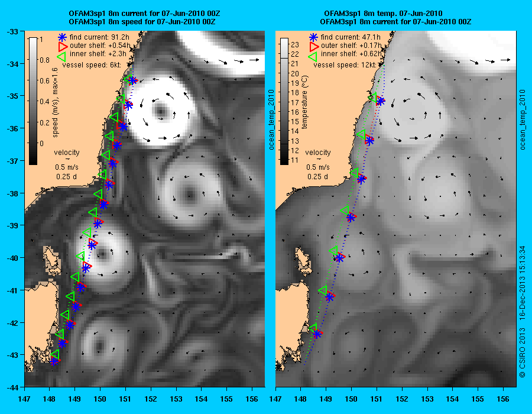532x414 pixels.
Task: Click the red triangle beside 'outer shelf: +0.54h'
Action: pyautogui.click(x=63, y=46)
